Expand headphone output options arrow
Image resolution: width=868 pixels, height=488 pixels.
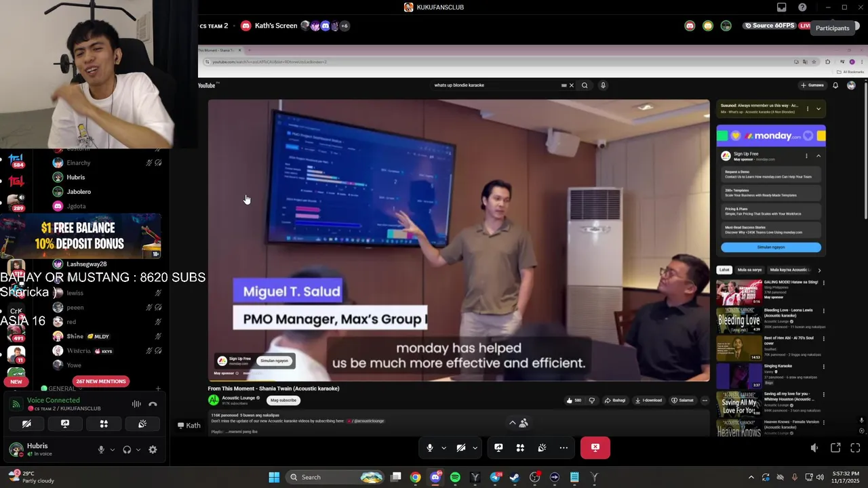138,449
